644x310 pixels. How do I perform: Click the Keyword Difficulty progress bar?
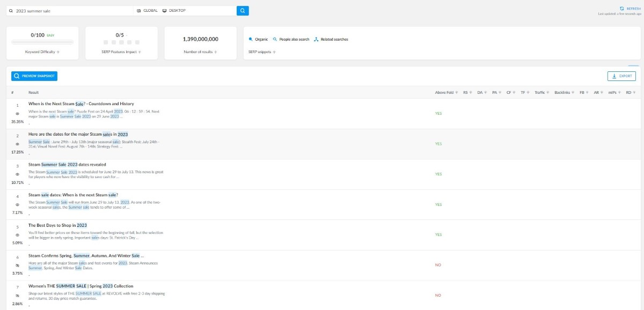[42, 42]
